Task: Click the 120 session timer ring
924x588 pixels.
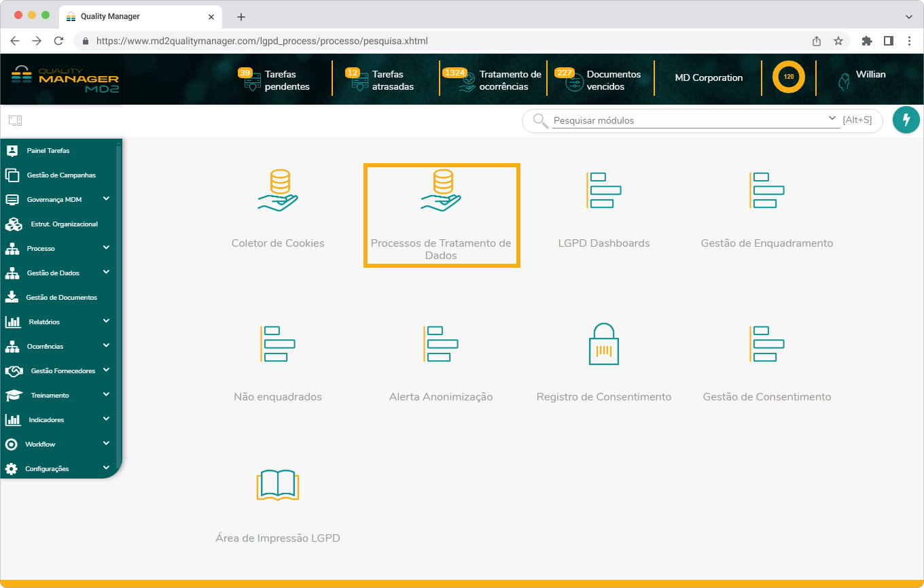Action: 788,77
